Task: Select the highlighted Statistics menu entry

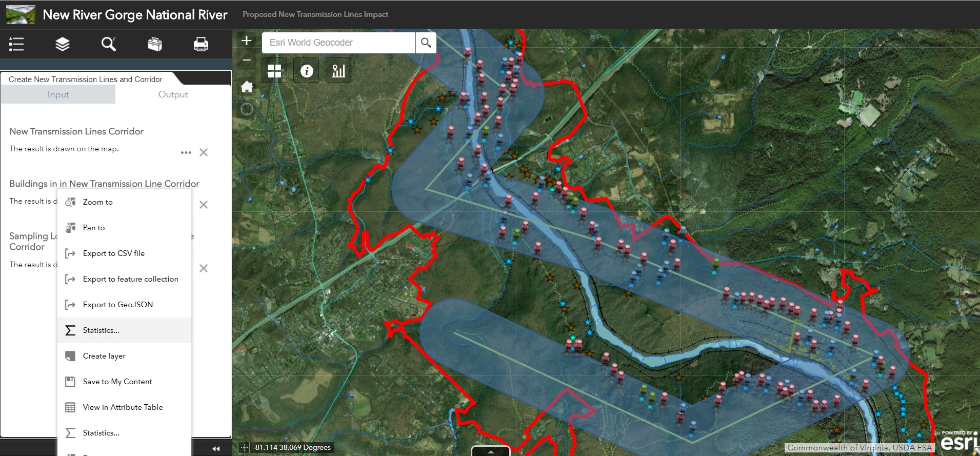Action: 101,330
